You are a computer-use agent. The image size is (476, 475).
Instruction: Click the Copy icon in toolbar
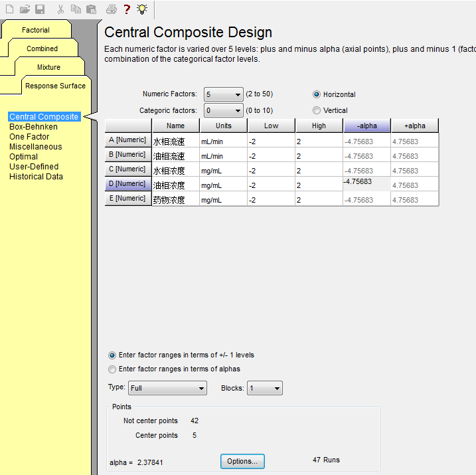76,9
